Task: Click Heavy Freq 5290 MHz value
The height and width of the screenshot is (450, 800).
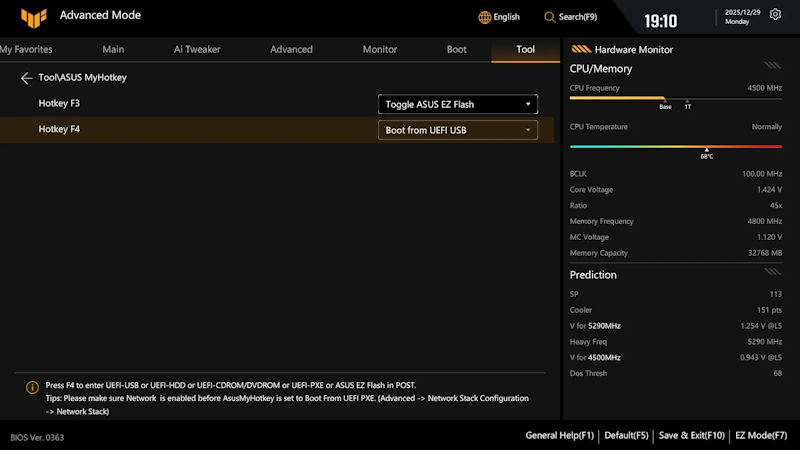Action: tap(764, 342)
